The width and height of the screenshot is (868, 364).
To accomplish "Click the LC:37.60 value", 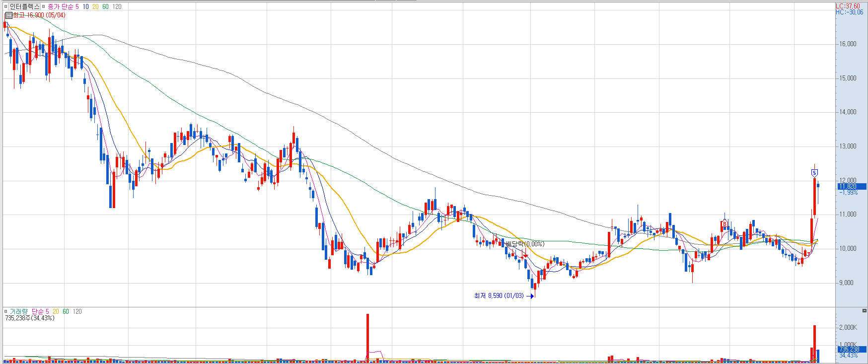I will tap(848, 6).
